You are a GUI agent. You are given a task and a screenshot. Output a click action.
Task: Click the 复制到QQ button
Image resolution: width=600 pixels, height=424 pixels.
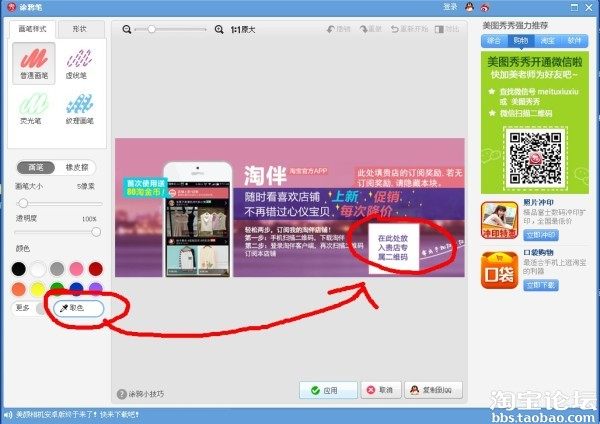[x=433, y=390]
